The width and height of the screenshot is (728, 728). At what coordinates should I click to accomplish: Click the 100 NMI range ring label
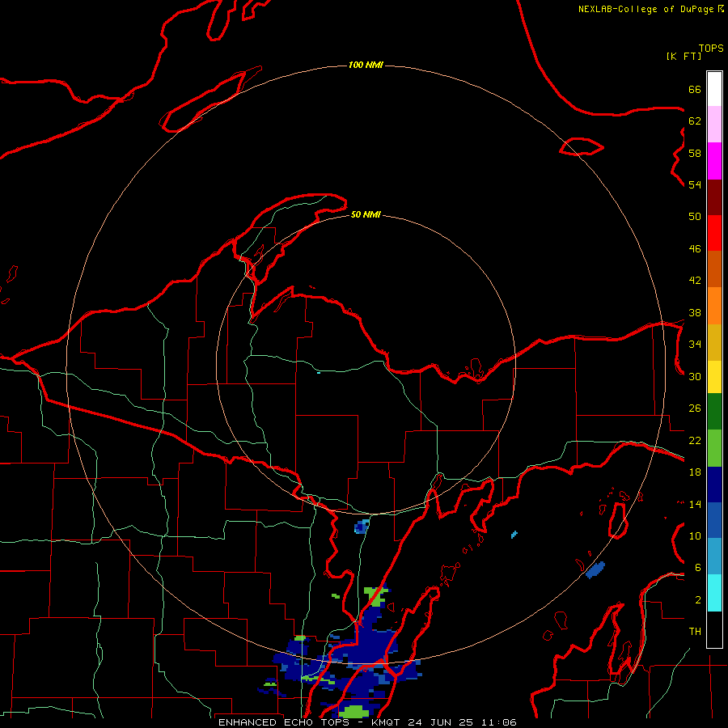pyautogui.click(x=366, y=65)
